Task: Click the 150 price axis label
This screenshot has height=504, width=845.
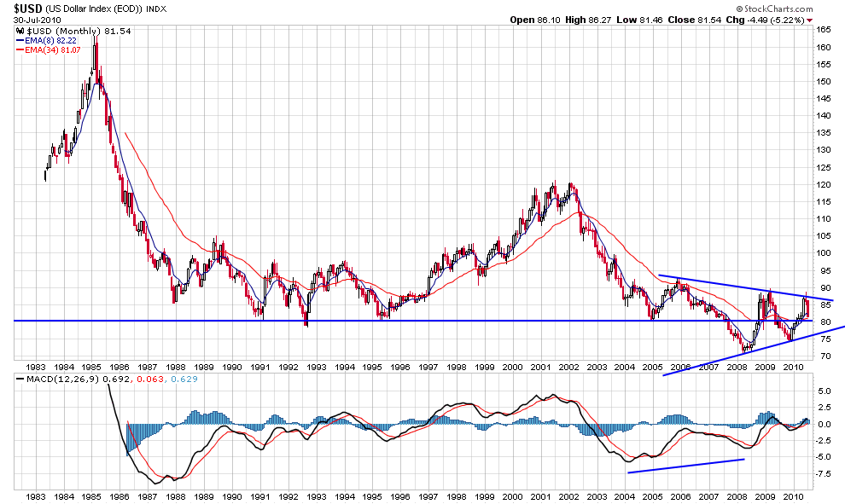Action: point(823,82)
